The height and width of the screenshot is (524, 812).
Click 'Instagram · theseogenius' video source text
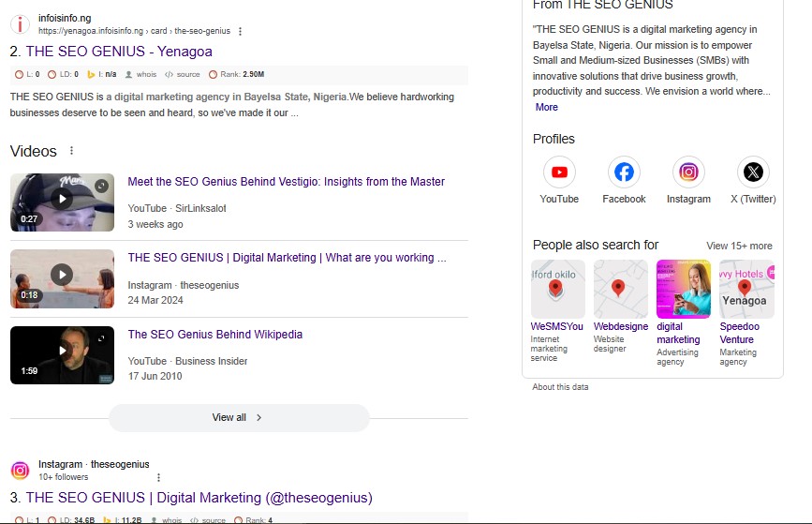pyautogui.click(x=184, y=285)
